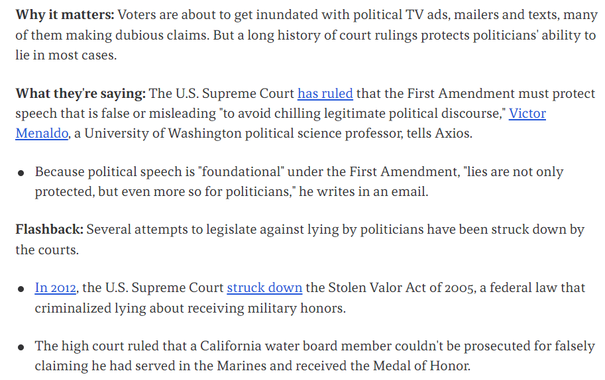Click bullet dot before "The high court ruled"
The height and width of the screenshot is (380, 605).
click(21, 347)
